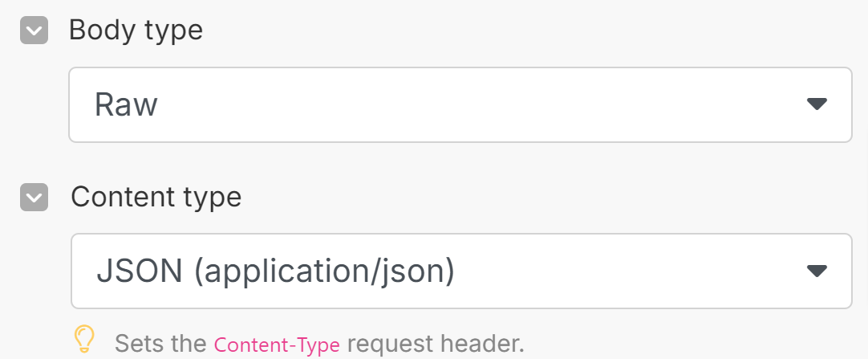
Task: Click the Body type field label
Action: coord(136,31)
